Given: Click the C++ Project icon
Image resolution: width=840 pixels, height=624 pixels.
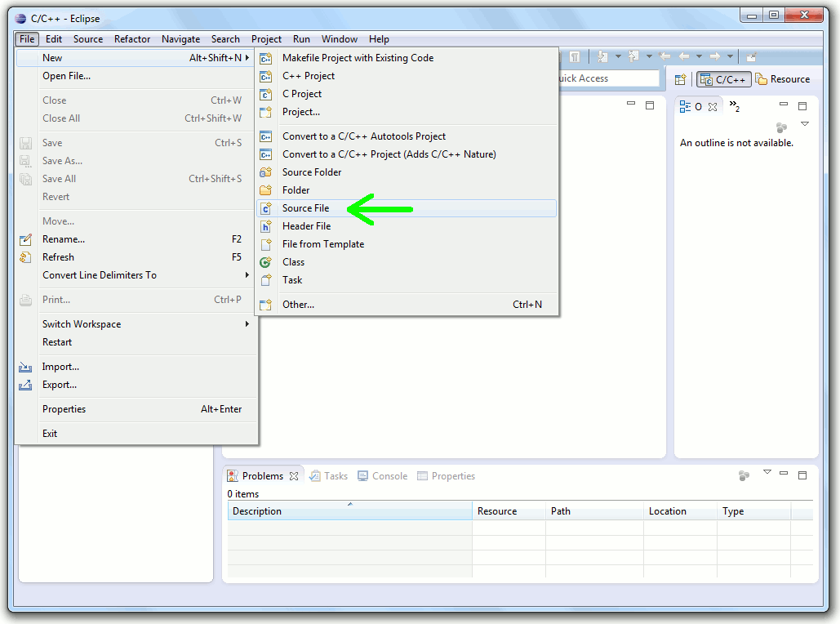Looking at the screenshot, I should click(266, 76).
